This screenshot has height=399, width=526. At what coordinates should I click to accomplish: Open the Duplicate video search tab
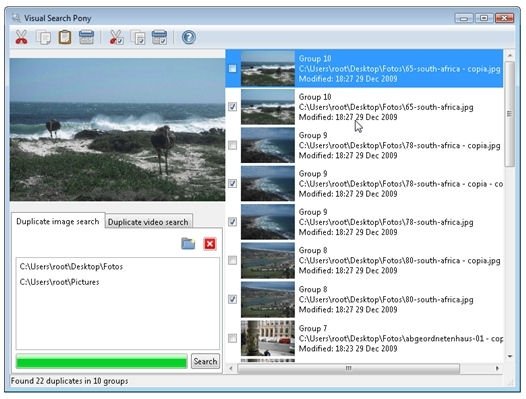148,222
